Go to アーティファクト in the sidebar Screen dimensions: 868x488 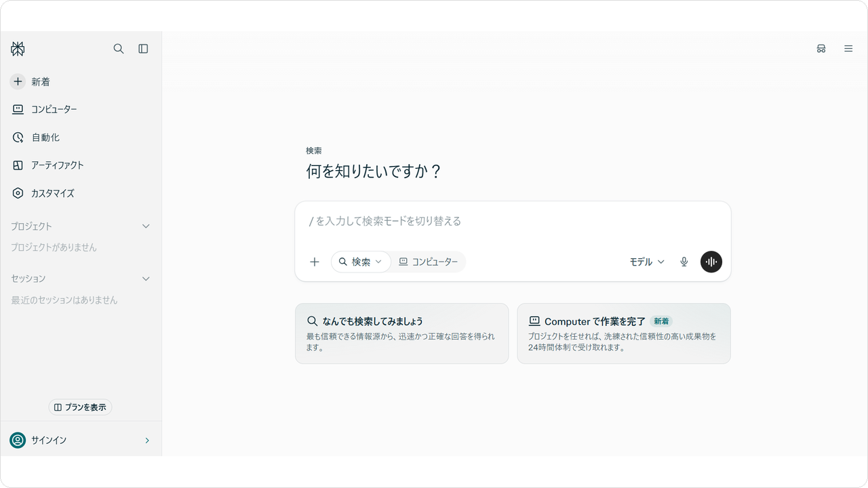81,165
